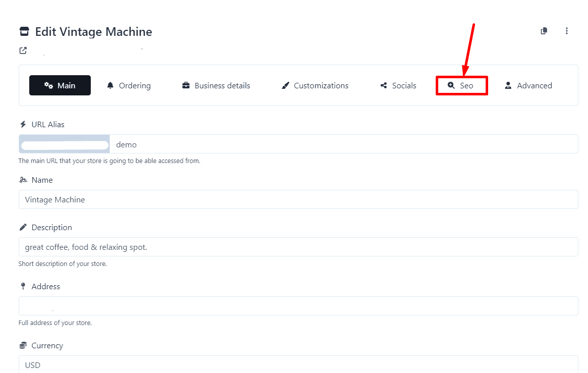
Task: Click the pencil icon beside Description
Action: 23,227
